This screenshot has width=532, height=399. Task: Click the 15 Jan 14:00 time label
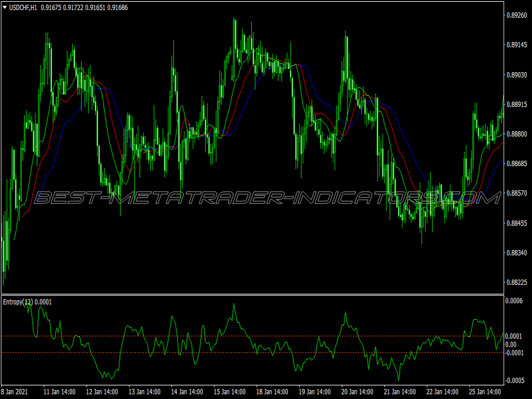(x=230, y=391)
